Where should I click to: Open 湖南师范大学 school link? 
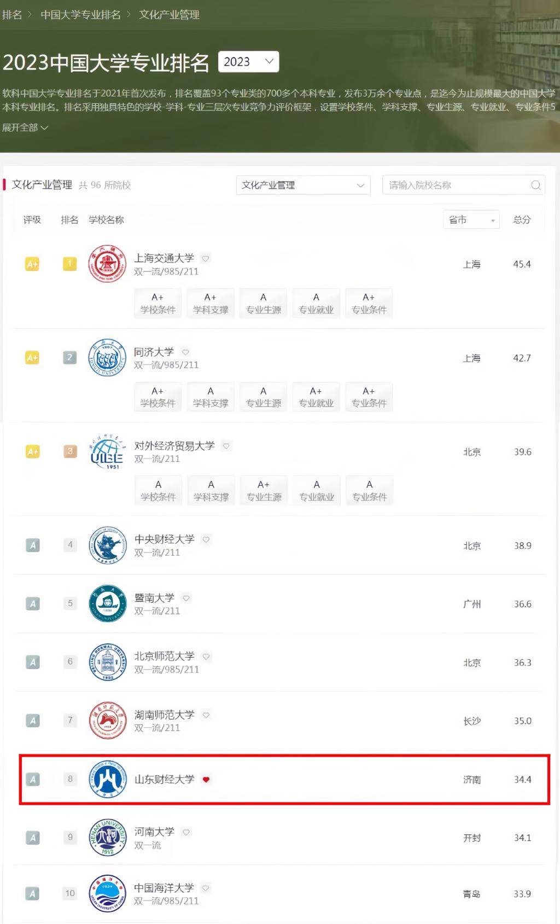pyautogui.click(x=165, y=715)
